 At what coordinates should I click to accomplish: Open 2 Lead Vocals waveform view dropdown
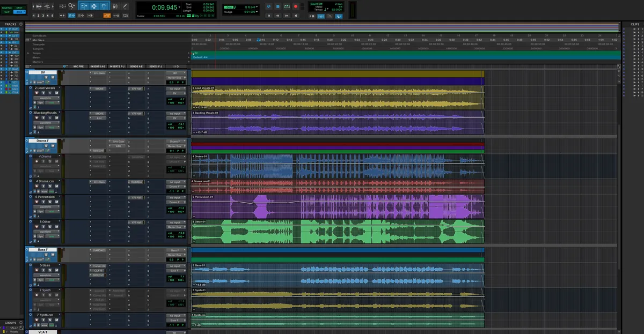tap(47, 98)
